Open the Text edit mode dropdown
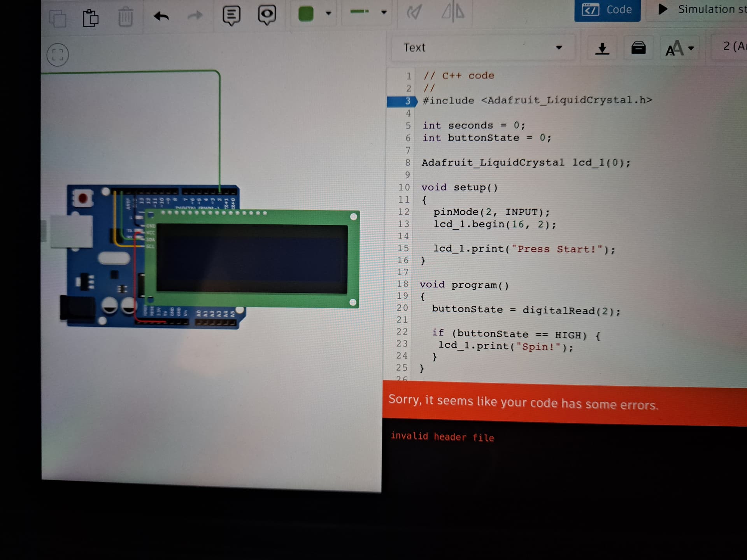 [482, 47]
